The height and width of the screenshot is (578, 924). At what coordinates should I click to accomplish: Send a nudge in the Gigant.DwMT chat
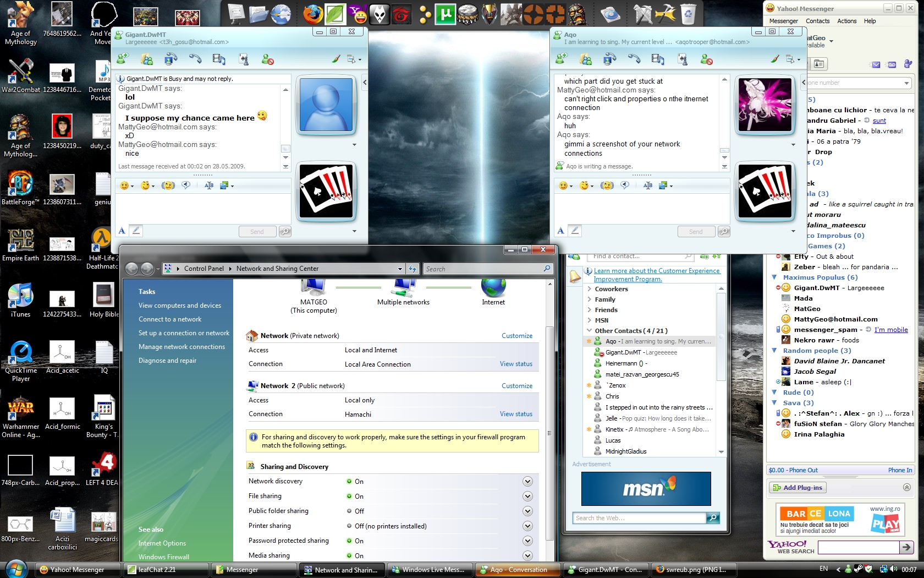168,186
